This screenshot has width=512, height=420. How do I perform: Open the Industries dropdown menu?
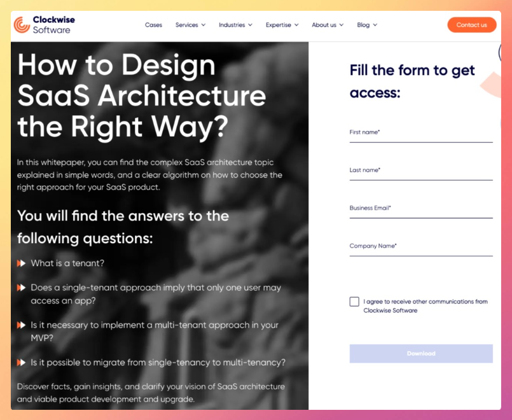click(235, 25)
